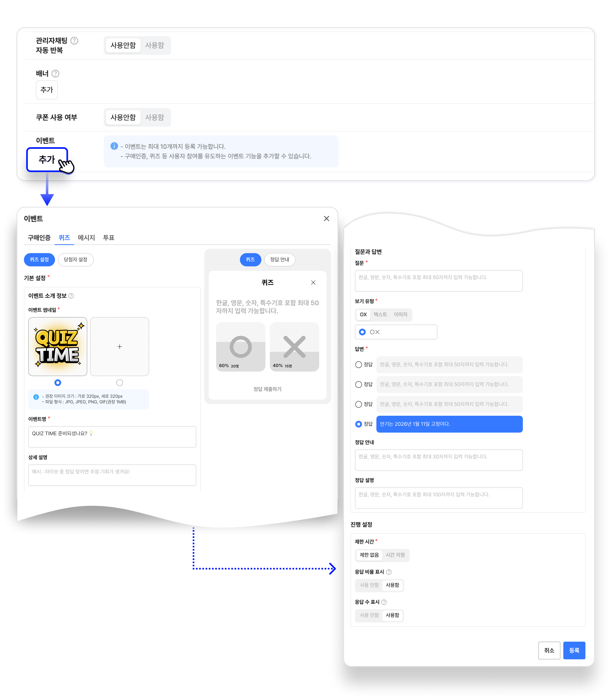Click 추가 button under 이벤트
Screen dimensions: 612x700
coord(47,159)
